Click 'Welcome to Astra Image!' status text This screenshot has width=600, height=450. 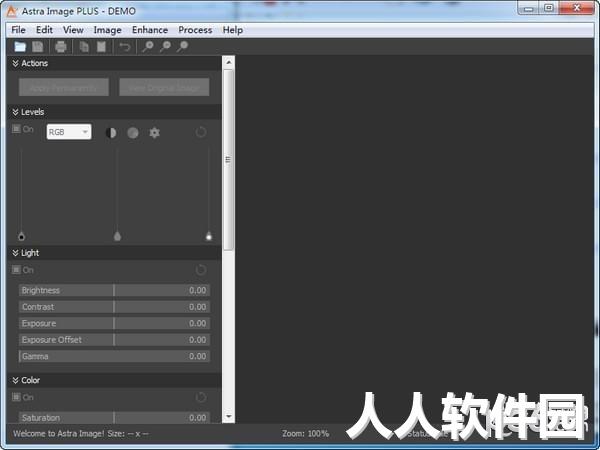click(58, 434)
